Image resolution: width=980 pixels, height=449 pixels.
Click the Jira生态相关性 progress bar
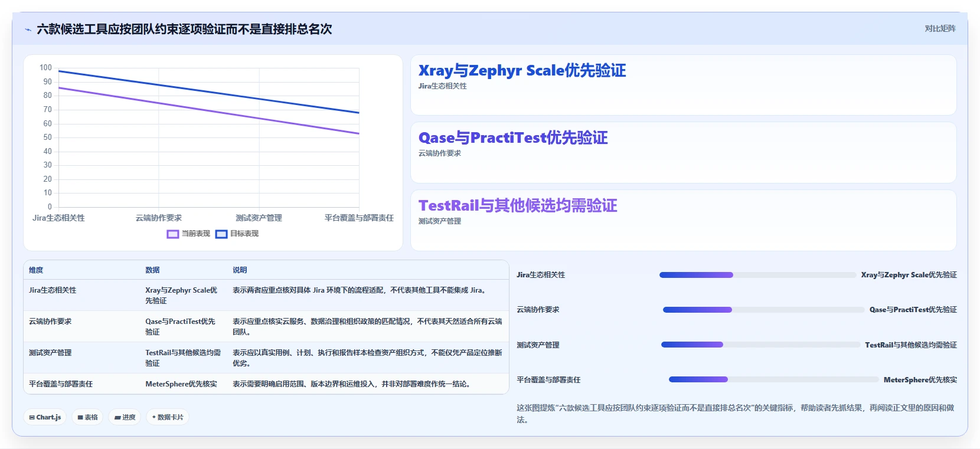[x=757, y=275]
